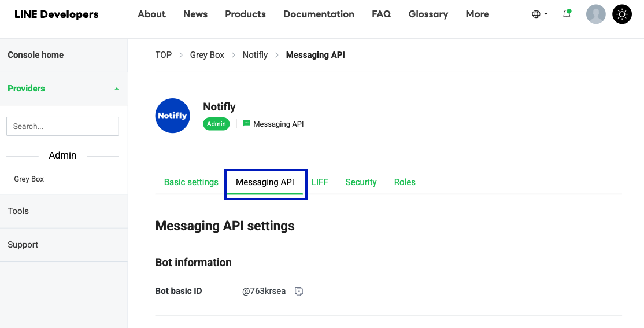
Task: Open the Grey Box provider in sidebar
Action: pyautogui.click(x=29, y=179)
